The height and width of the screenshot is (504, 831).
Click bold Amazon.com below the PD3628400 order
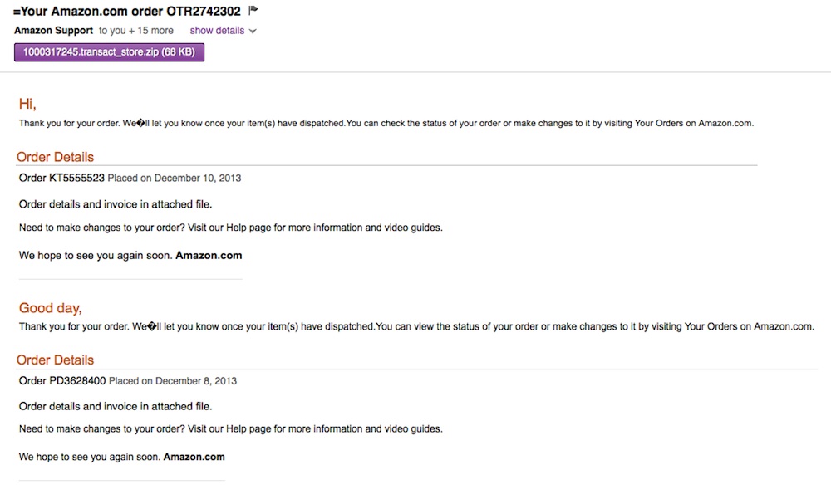pos(194,457)
